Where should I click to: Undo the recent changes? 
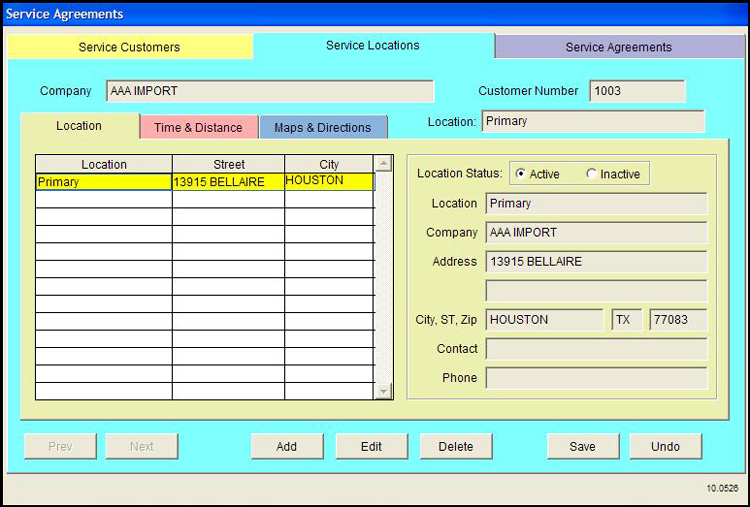[x=665, y=446]
